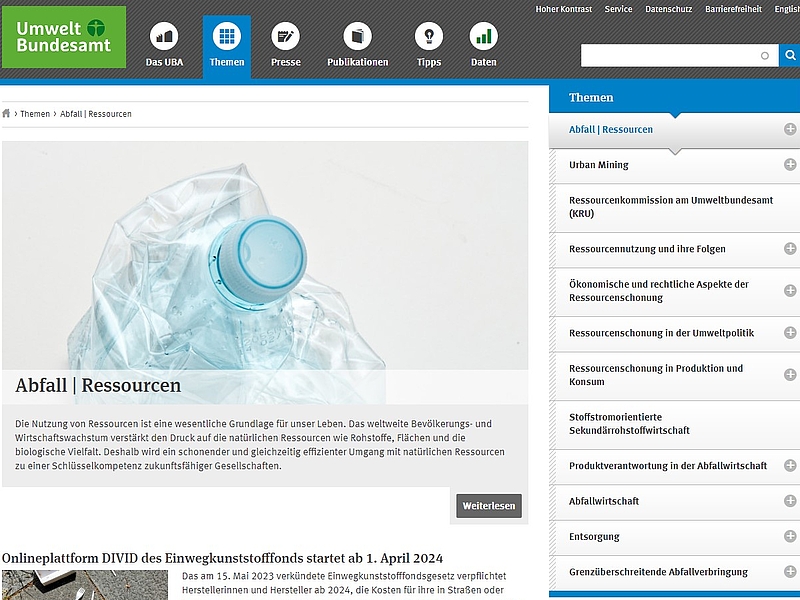Open the Presse section icon

[286, 38]
